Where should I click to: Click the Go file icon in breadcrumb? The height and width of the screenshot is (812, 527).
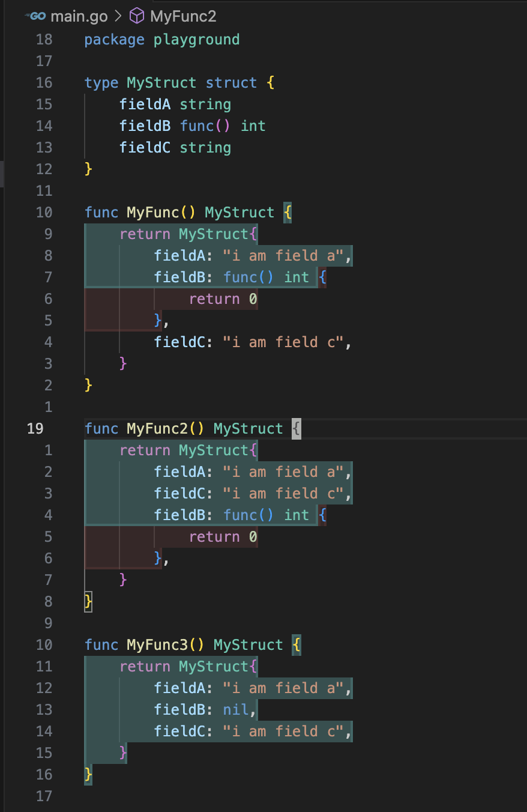pos(37,16)
